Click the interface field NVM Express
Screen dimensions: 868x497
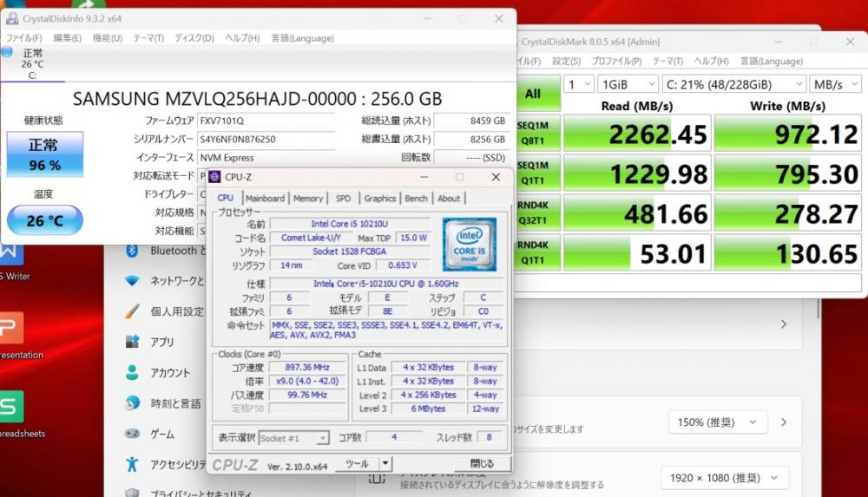click(x=266, y=158)
